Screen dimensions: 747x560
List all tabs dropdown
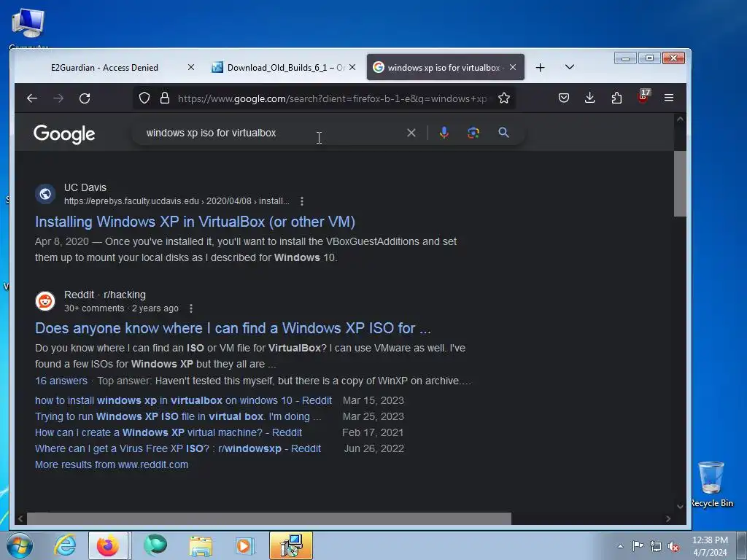570,67
